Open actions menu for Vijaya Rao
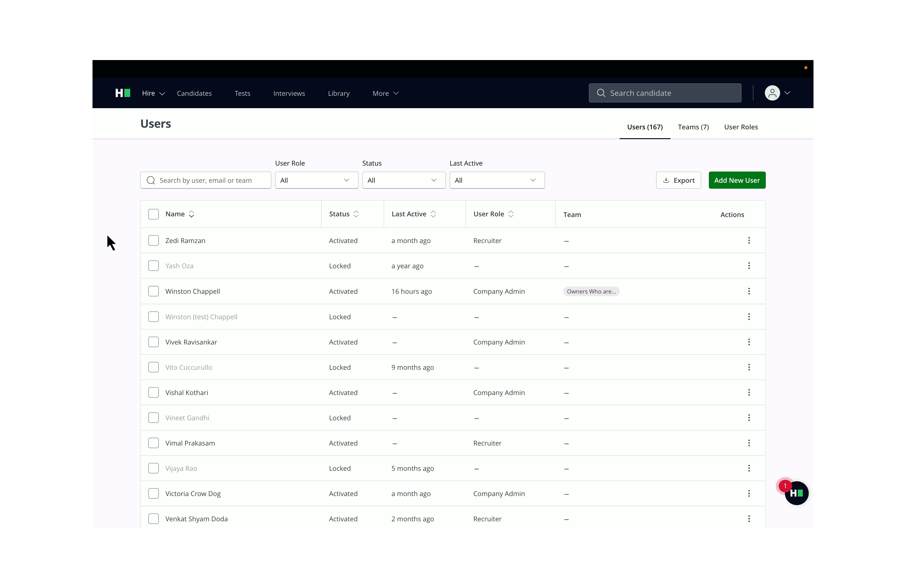Viewport: 906px width, 588px height. point(749,468)
